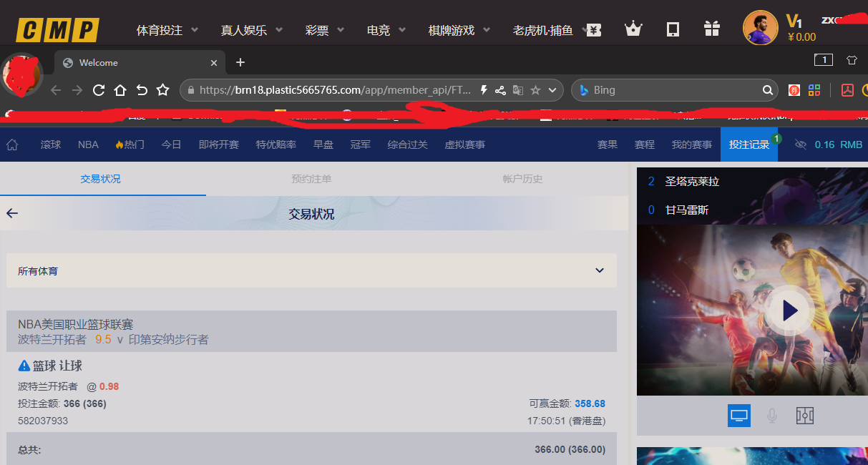Click the microphone commentary icon
This screenshot has width=868, height=465.
pos(771,416)
